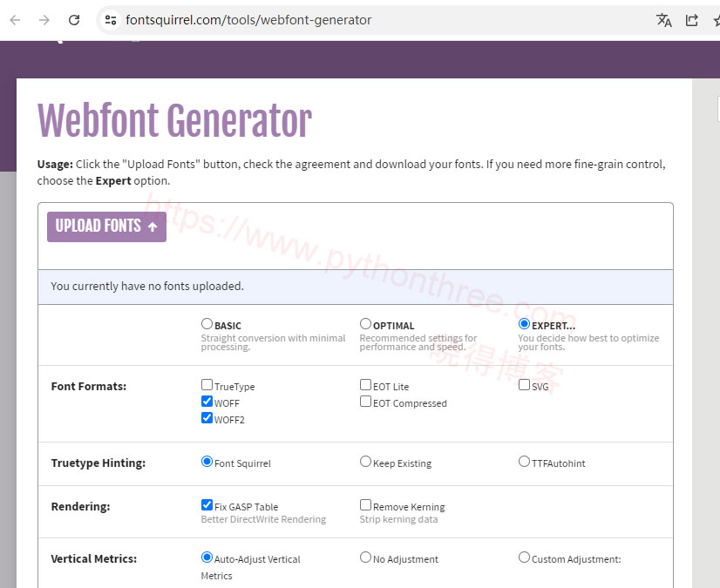This screenshot has height=588, width=720.
Task: Click the 'Strip kerning data' description
Action: coord(398,519)
